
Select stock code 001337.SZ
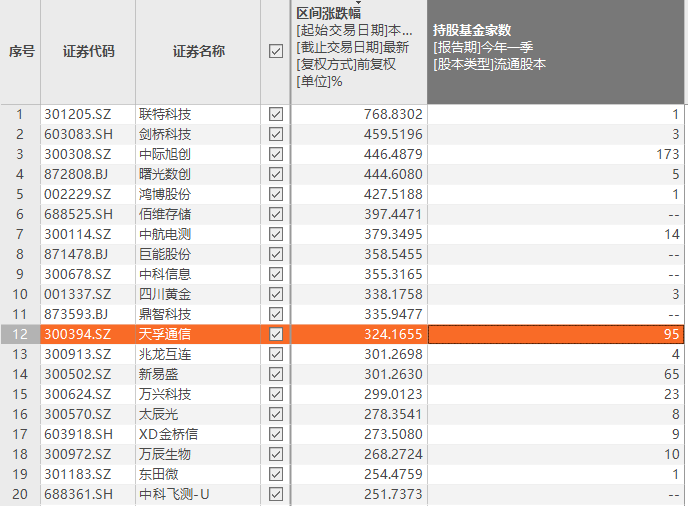pyautogui.click(x=78, y=294)
